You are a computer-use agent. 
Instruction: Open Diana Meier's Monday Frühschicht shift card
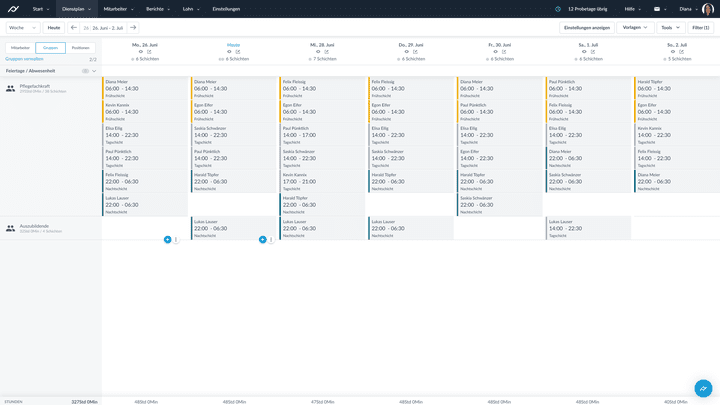click(145, 87)
